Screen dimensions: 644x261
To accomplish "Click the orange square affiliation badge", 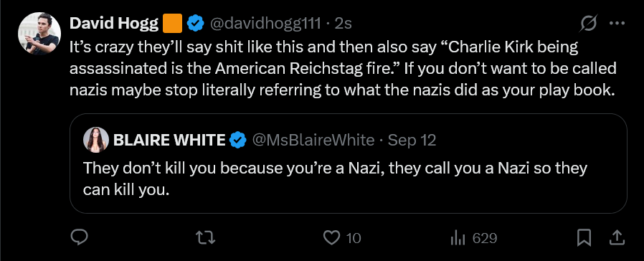I will click(173, 24).
